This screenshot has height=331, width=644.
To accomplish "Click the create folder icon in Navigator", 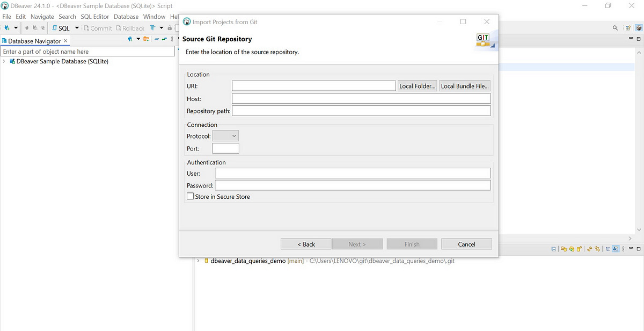I will (147, 39).
